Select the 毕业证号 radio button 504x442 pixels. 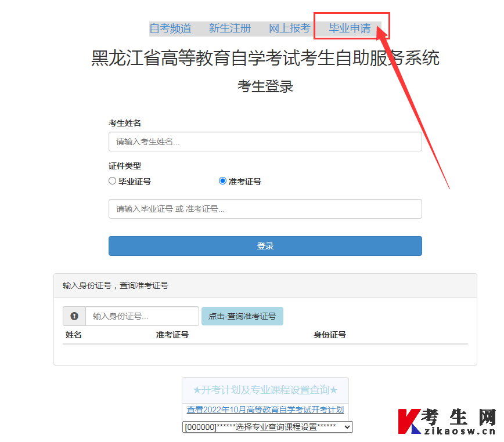[111, 180]
